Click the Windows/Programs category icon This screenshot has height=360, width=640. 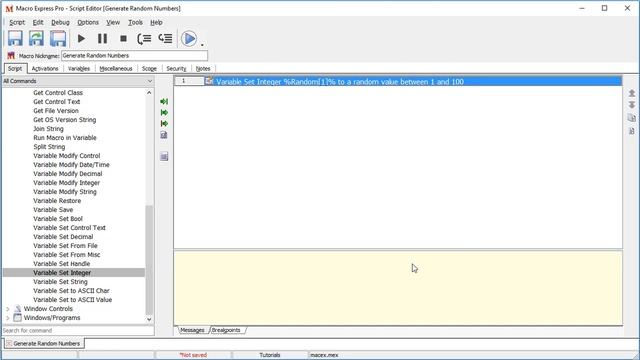point(18,318)
